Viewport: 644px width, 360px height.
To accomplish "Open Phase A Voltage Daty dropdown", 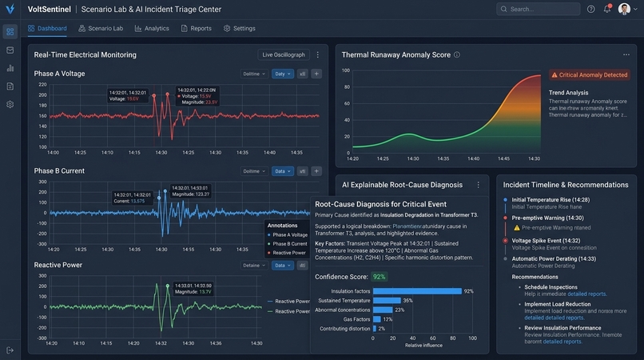I will pyautogui.click(x=283, y=74).
